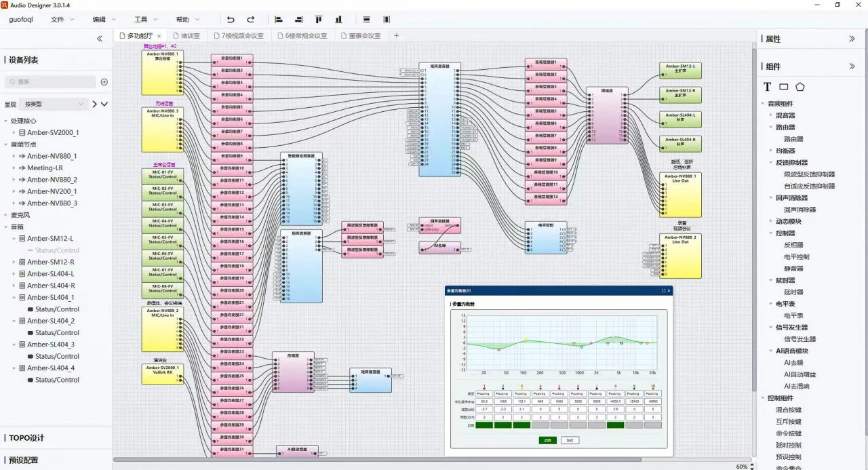This screenshot has width=868, height=470.
Task: Toggle the enable box for EQ band 1
Action: tap(484, 425)
